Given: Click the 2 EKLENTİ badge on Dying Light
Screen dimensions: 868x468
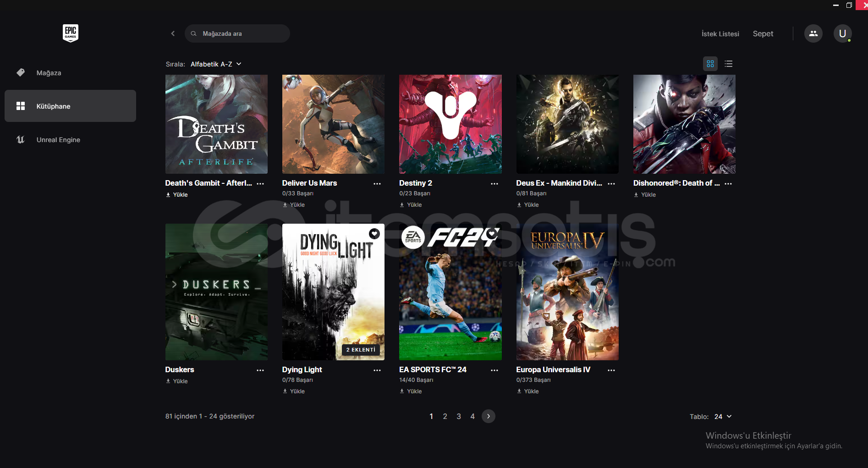Looking at the screenshot, I should (x=361, y=350).
